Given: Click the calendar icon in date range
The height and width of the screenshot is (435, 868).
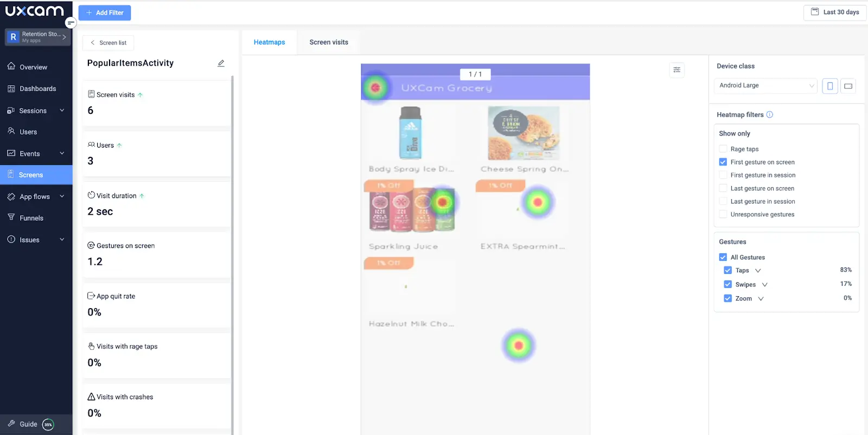Looking at the screenshot, I should (x=815, y=11).
